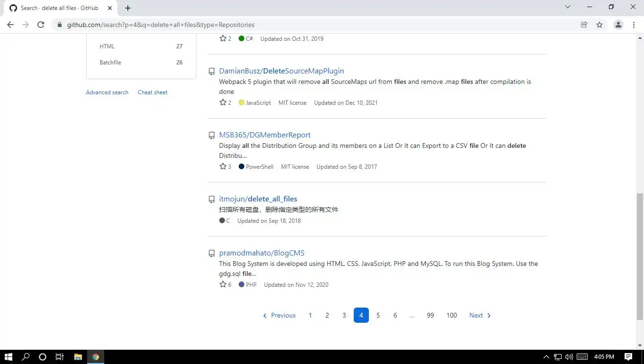Image resolution: width=644 pixels, height=364 pixels.
Task: Open the Advanced search link
Action: click(107, 92)
